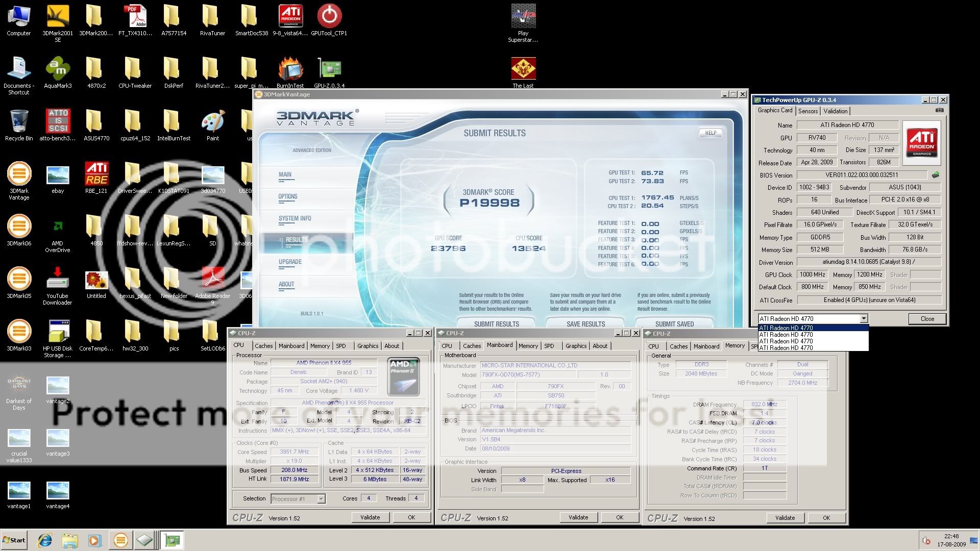Image resolution: width=980 pixels, height=551 pixels.
Task: Click the P19998 3DMark score text
Action: 489,203
